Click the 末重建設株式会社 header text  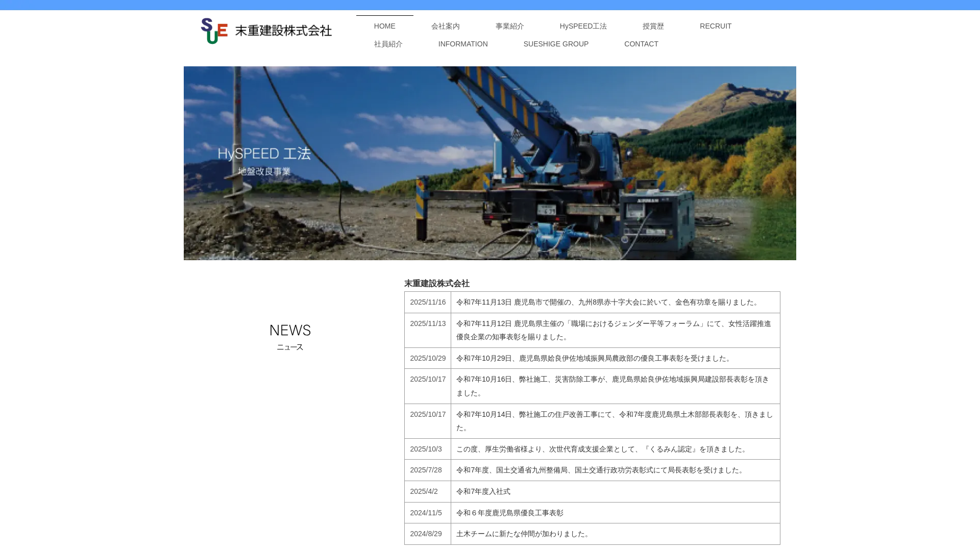(x=437, y=284)
